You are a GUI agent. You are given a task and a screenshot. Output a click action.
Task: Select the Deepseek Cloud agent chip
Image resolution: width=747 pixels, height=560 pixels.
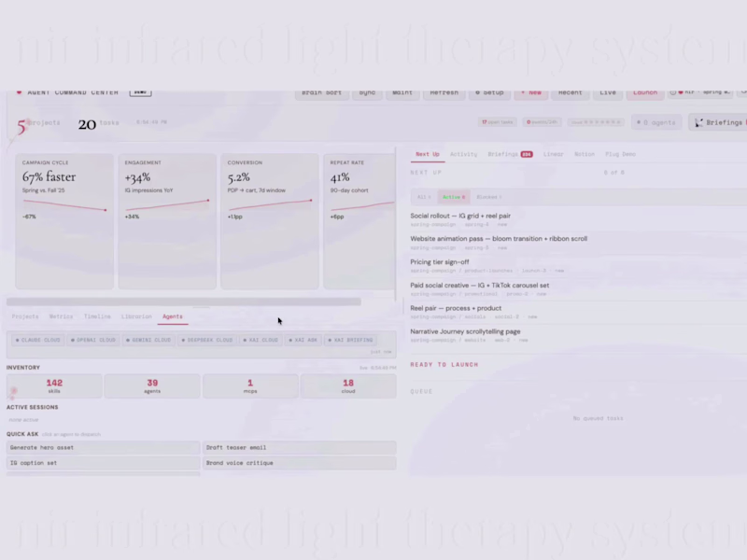206,340
